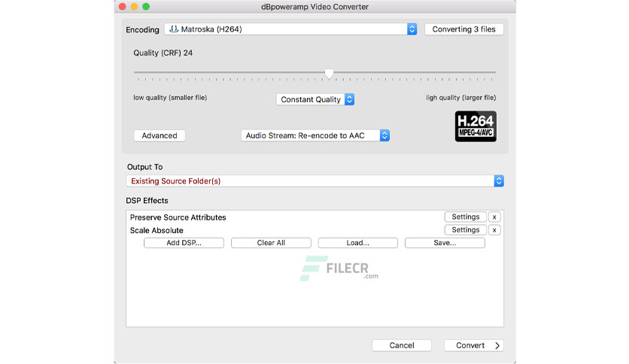629x364 pixels.
Task: Click the Convert button
Action: (x=474, y=345)
